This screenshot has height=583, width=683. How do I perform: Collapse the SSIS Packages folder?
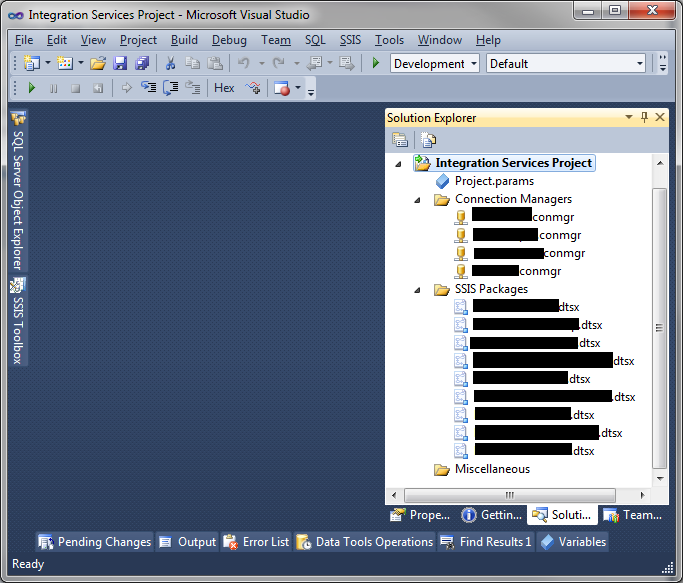[417, 290]
